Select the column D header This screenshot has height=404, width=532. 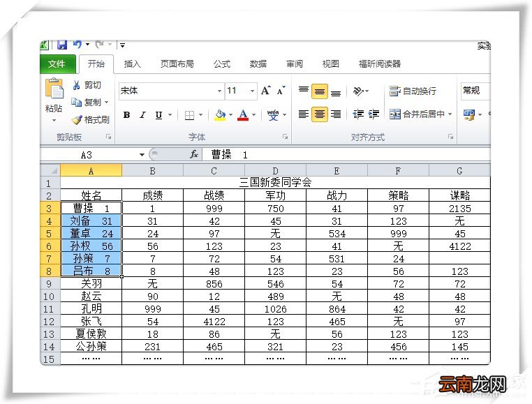[275, 171]
